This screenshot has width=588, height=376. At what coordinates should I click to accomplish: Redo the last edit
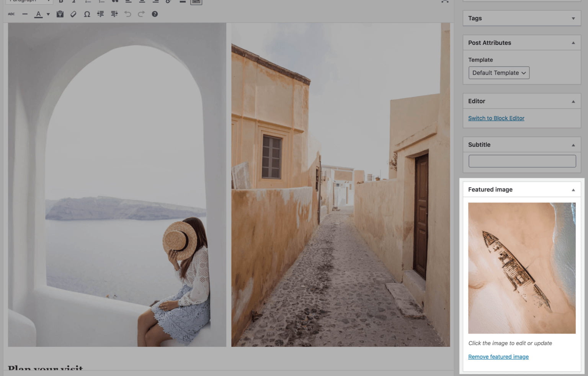coord(141,14)
